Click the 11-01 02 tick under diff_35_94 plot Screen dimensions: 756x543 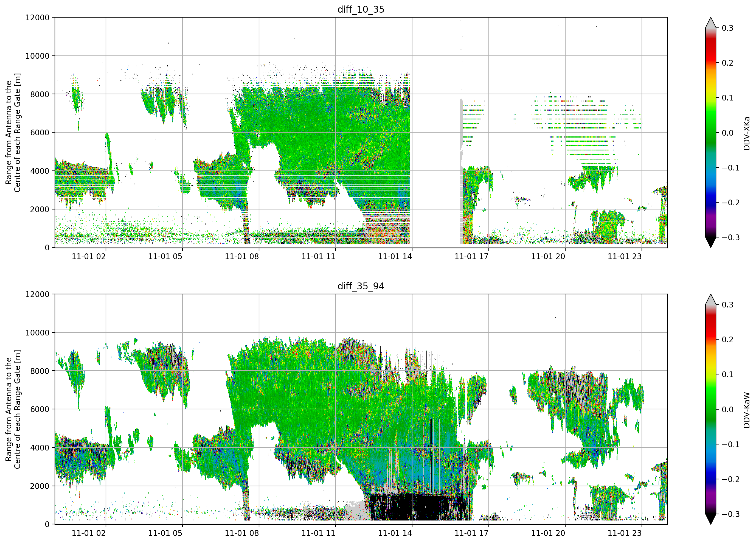[89, 533]
